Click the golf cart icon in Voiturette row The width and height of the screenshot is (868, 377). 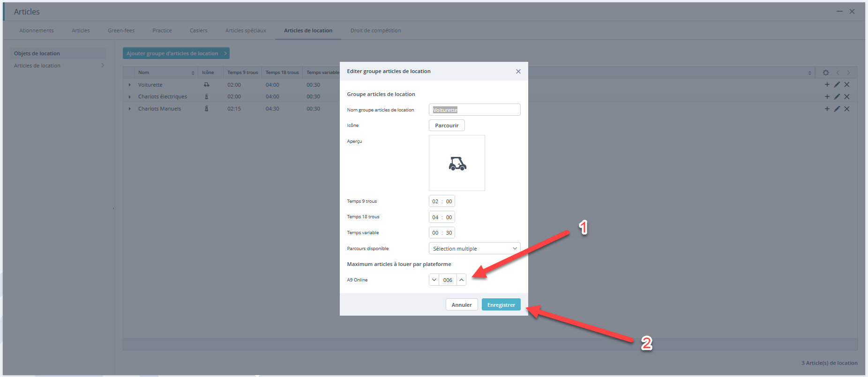pyautogui.click(x=207, y=85)
